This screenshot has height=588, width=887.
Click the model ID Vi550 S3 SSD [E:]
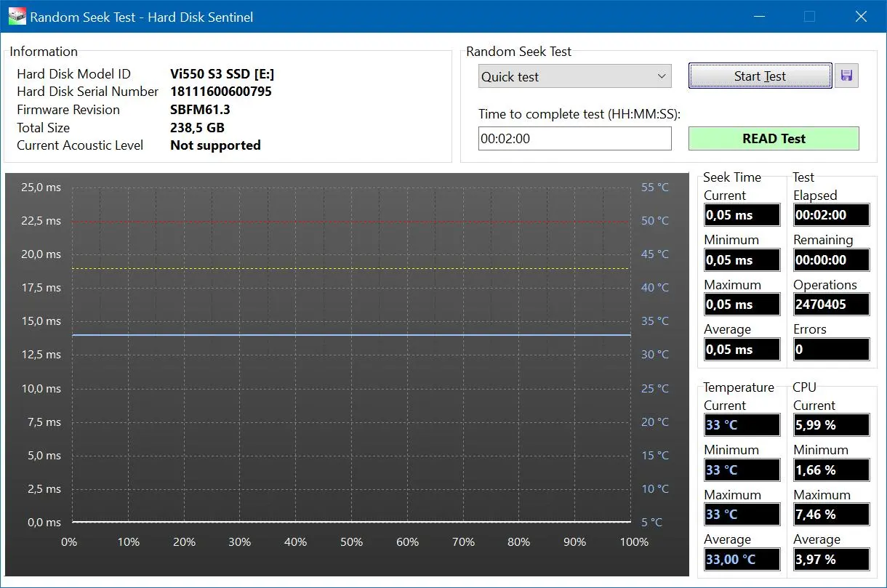point(222,74)
